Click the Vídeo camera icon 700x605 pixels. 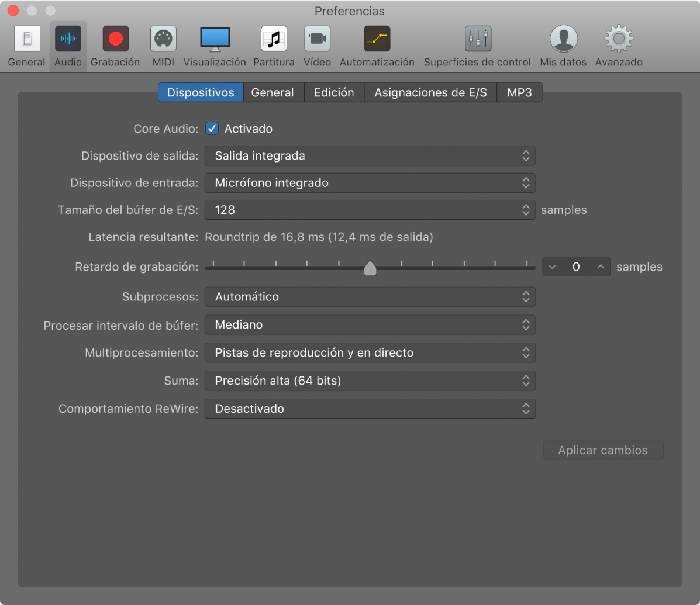317,39
